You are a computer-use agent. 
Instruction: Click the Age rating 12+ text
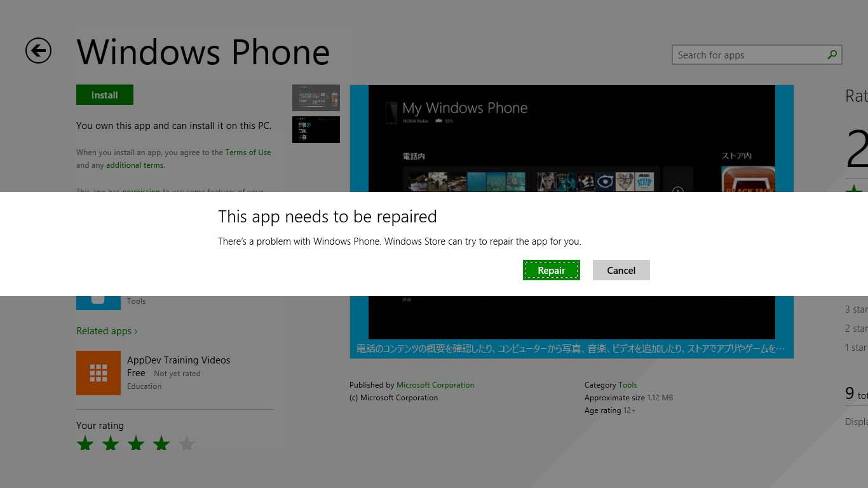pyautogui.click(x=610, y=410)
